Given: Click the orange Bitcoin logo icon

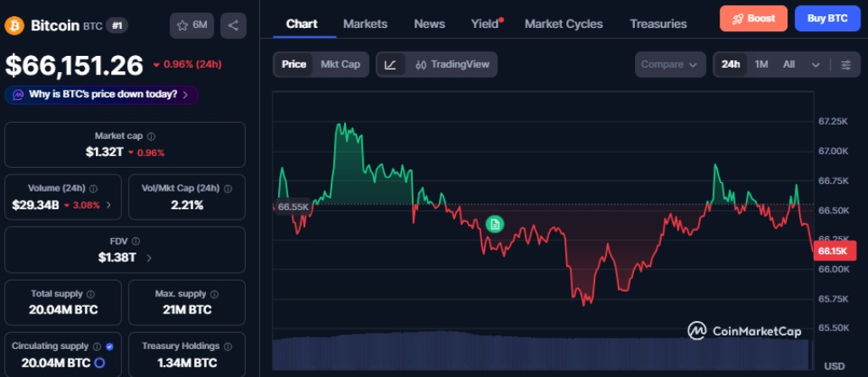Looking at the screenshot, I should pos(14,25).
